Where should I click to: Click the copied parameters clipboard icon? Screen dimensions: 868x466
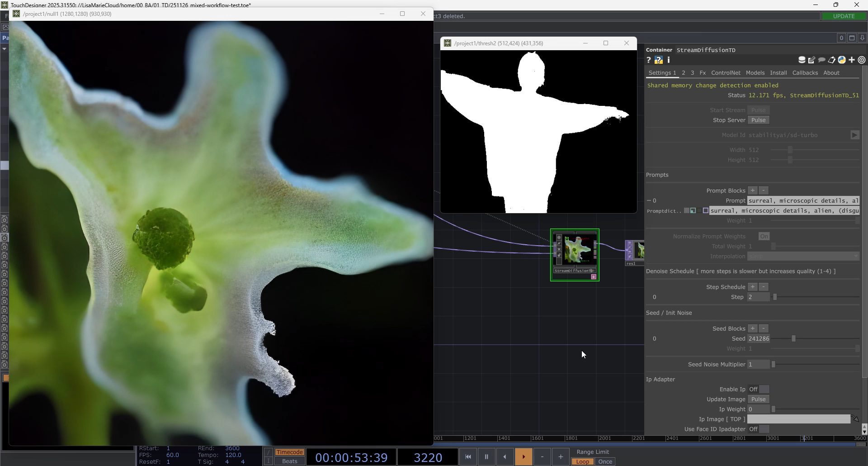pyautogui.click(x=832, y=60)
